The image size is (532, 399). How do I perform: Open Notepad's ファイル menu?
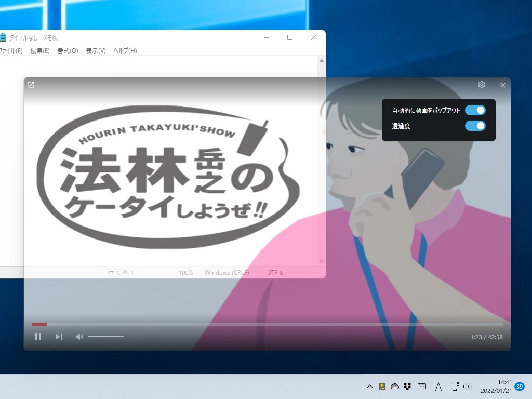tap(11, 50)
